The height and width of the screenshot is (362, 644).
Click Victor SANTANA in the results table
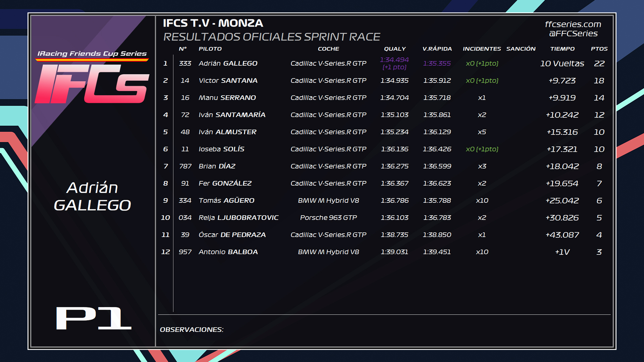pyautogui.click(x=228, y=80)
